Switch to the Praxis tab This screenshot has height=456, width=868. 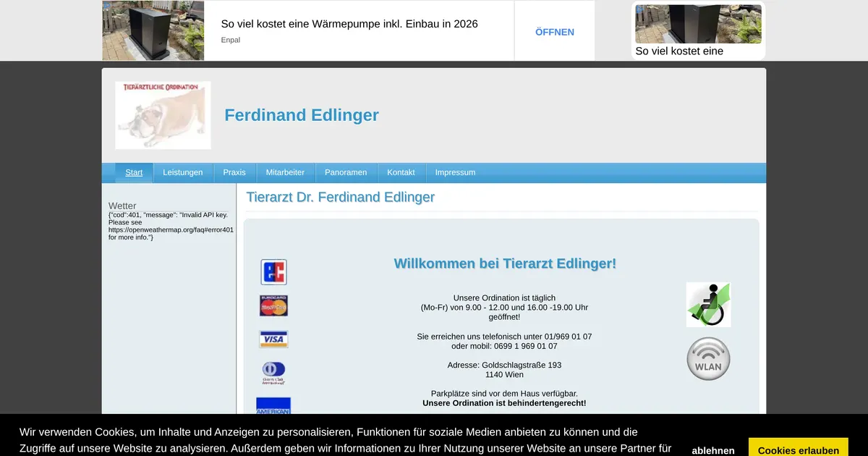[x=234, y=172]
